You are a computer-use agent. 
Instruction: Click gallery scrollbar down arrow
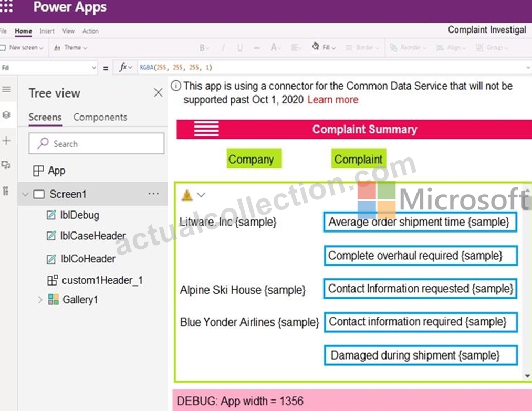(527, 376)
